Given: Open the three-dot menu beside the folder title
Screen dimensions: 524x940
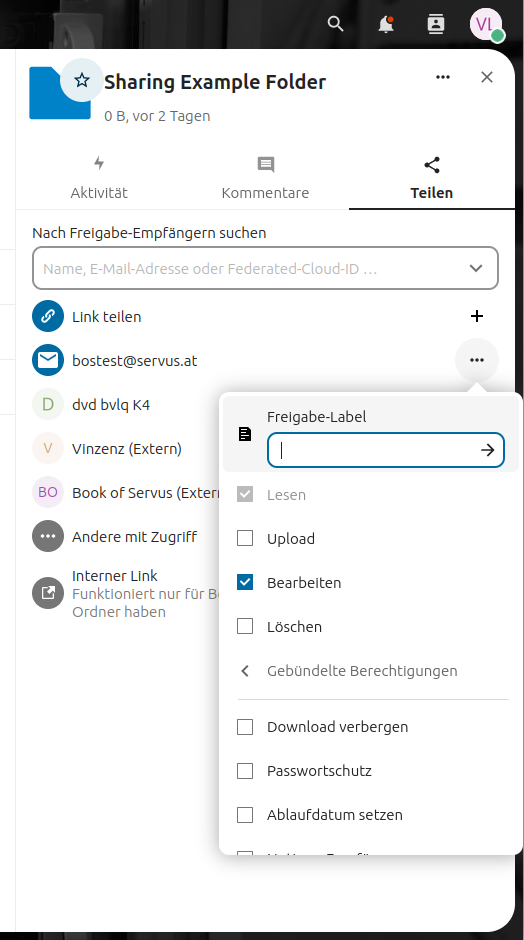Looking at the screenshot, I should [443, 77].
